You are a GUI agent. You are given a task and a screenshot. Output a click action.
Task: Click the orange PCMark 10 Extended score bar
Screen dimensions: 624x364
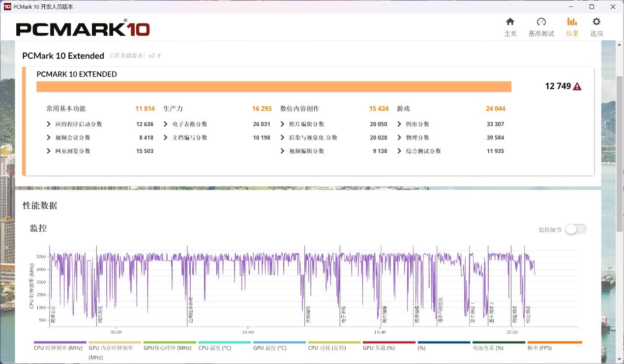[274, 86]
